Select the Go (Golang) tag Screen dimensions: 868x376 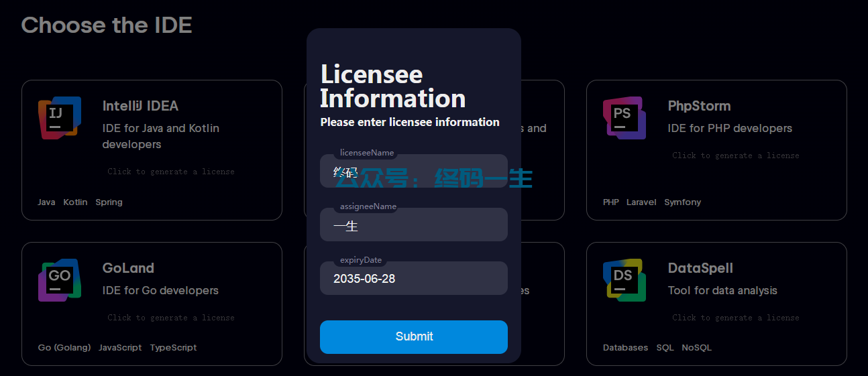click(x=64, y=348)
